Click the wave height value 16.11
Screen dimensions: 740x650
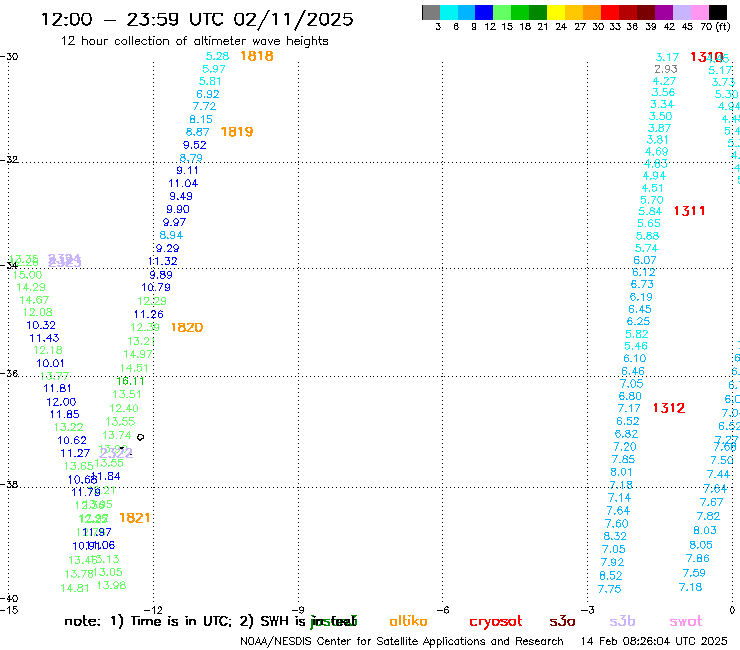tap(131, 381)
